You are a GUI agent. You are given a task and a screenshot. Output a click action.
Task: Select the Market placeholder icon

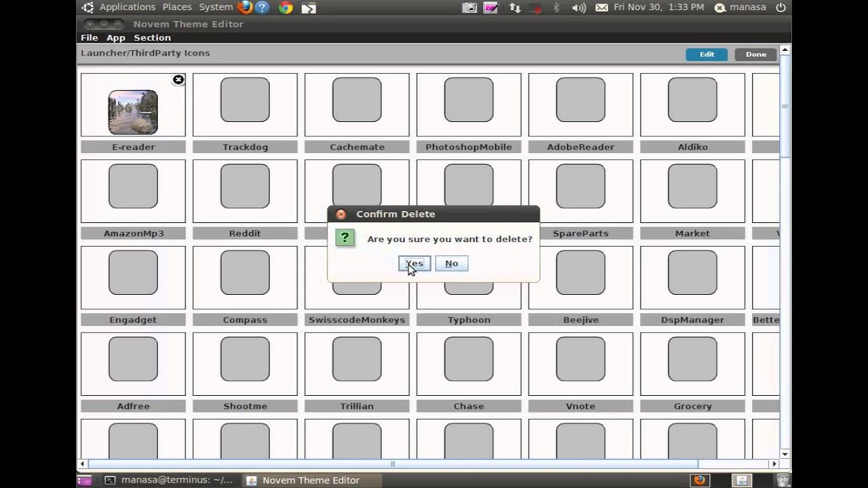[692, 186]
